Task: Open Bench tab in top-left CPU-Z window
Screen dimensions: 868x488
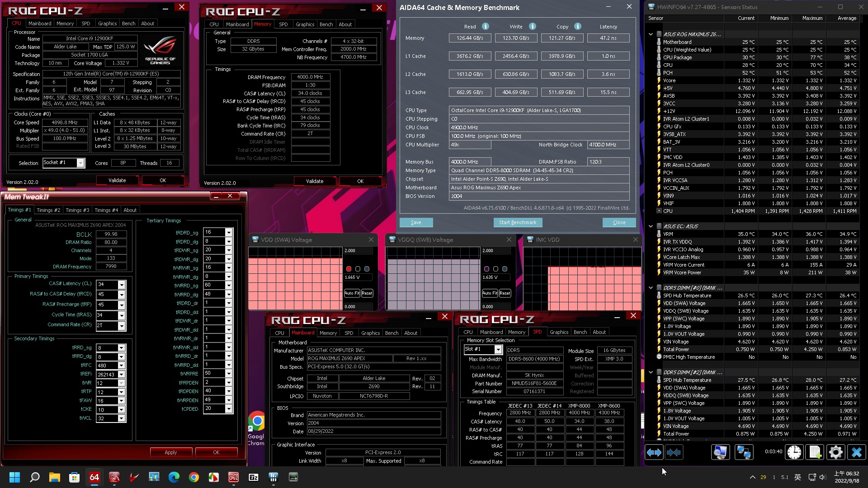Action: tap(129, 23)
